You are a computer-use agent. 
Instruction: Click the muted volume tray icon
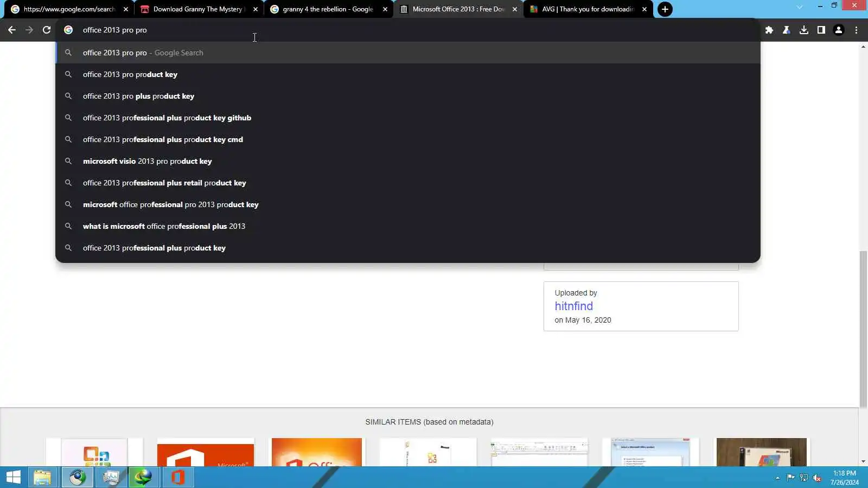click(817, 478)
